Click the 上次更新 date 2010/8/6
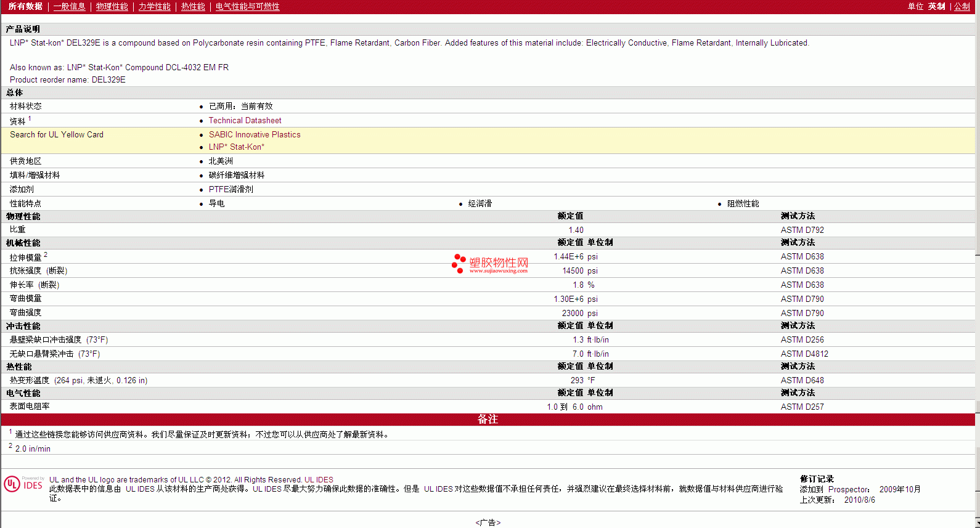Viewport: 980px width, 528px height. click(x=859, y=500)
